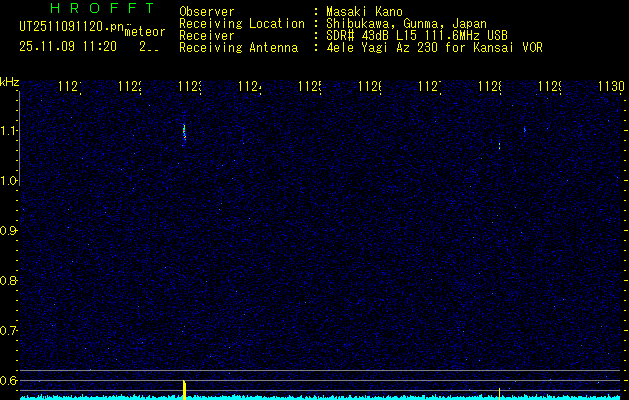Click the 1130 time axis label
Screen dimensions: 629x400
[x=611, y=86]
